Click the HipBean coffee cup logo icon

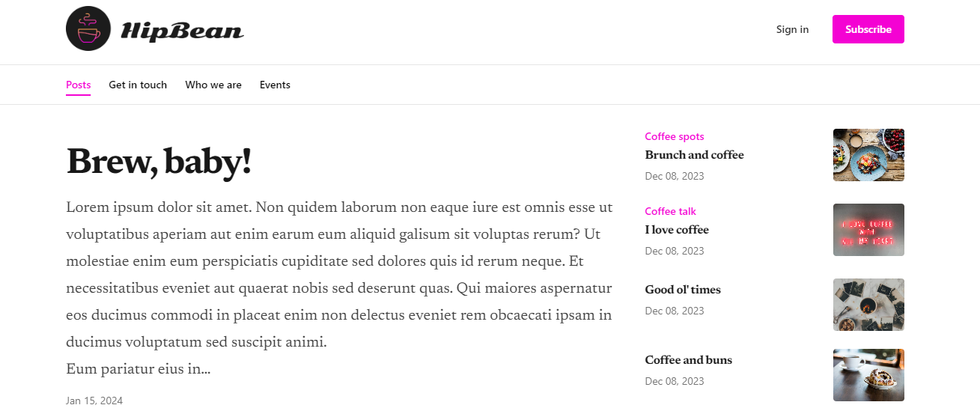88,29
